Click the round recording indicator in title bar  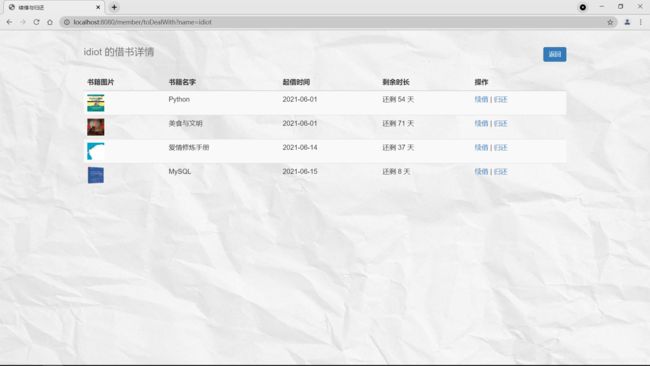582,7
